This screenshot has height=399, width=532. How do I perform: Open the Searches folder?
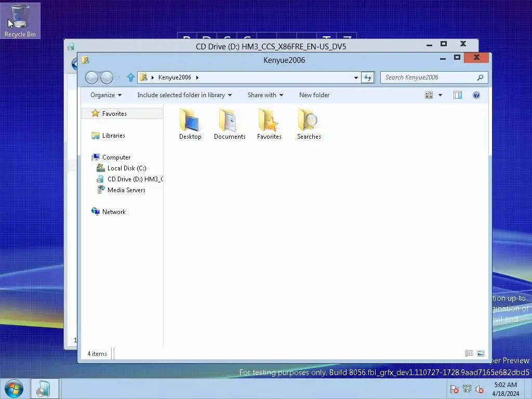tap(309, 124)
